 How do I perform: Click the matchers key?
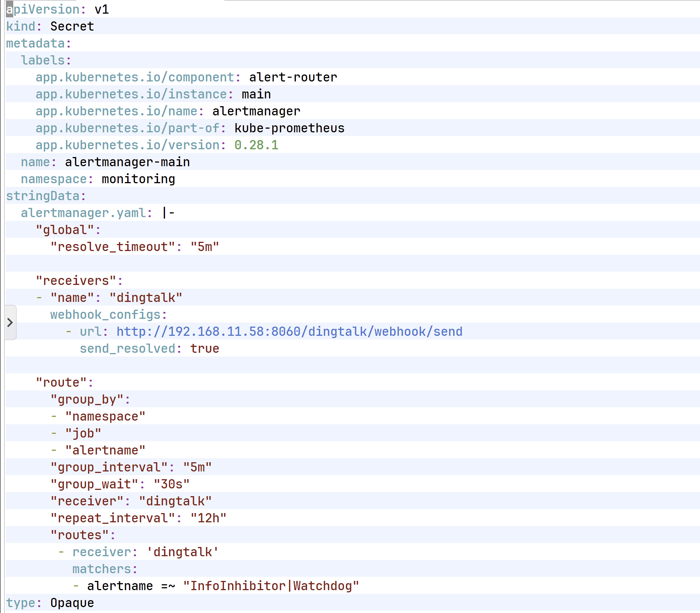102,569
